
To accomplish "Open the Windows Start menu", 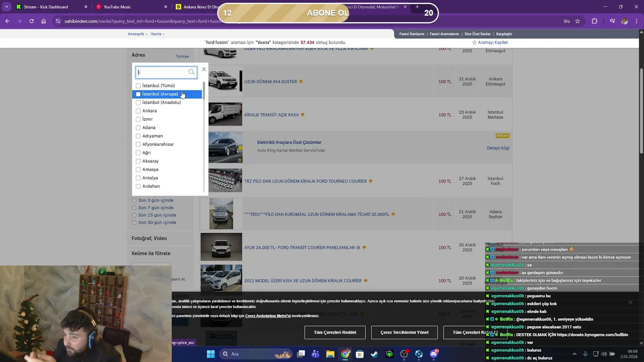I will pos(211,354).
